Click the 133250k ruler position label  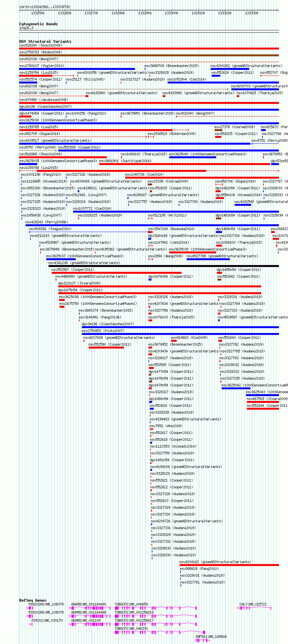[38, 13]
